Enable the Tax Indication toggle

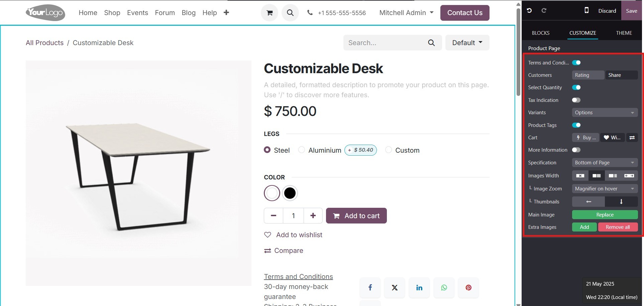pos(576,100)
